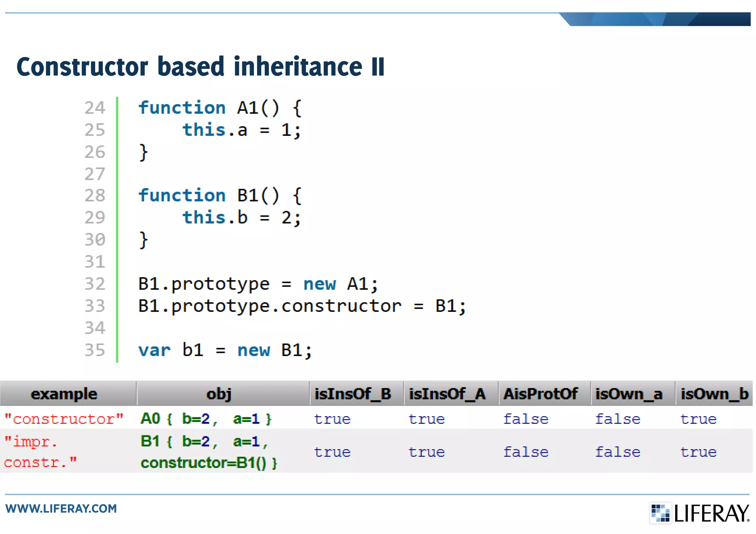Click the Liferay logo icon
Image resolution: width=756 pixels, height=534 pixels.
tap(660, 513)
